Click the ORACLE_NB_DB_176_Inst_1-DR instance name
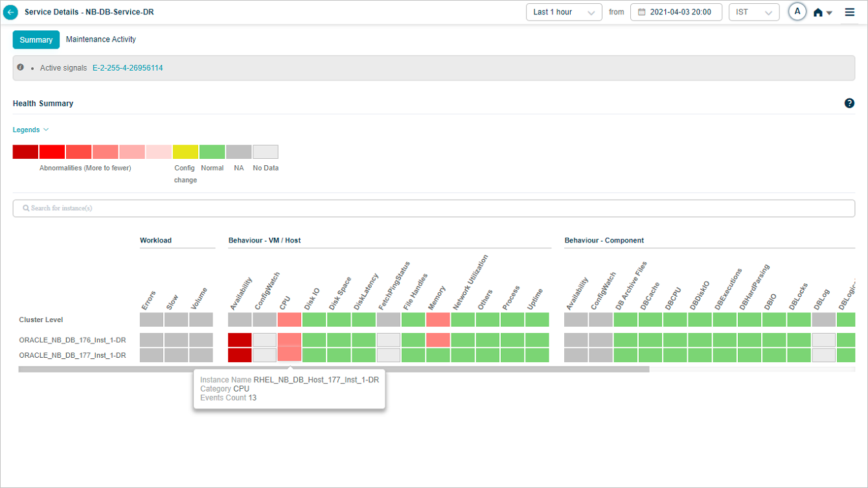This screenshot has width=868, height=488. click(73, 340)
